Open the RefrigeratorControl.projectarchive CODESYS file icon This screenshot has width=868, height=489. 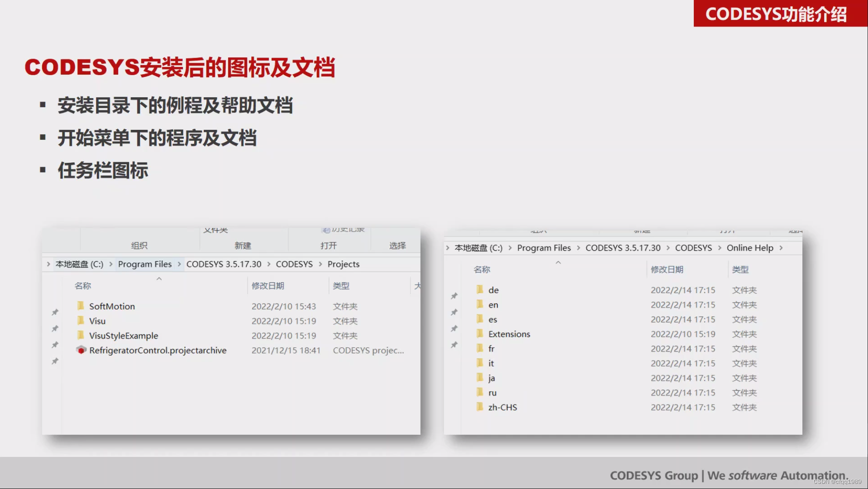pos(81,350)
